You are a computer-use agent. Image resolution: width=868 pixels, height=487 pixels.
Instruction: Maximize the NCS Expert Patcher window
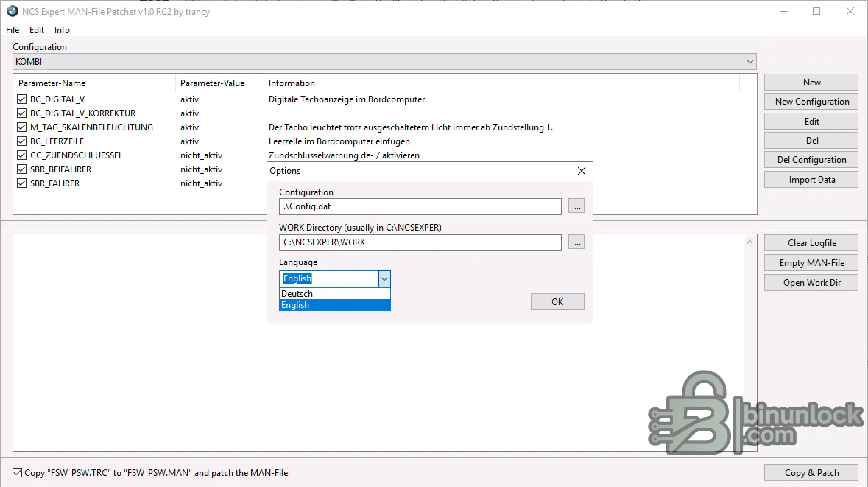coord(816,11)
